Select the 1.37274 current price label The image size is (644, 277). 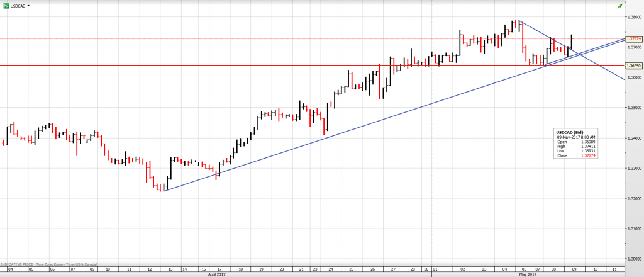coord(633,39)
